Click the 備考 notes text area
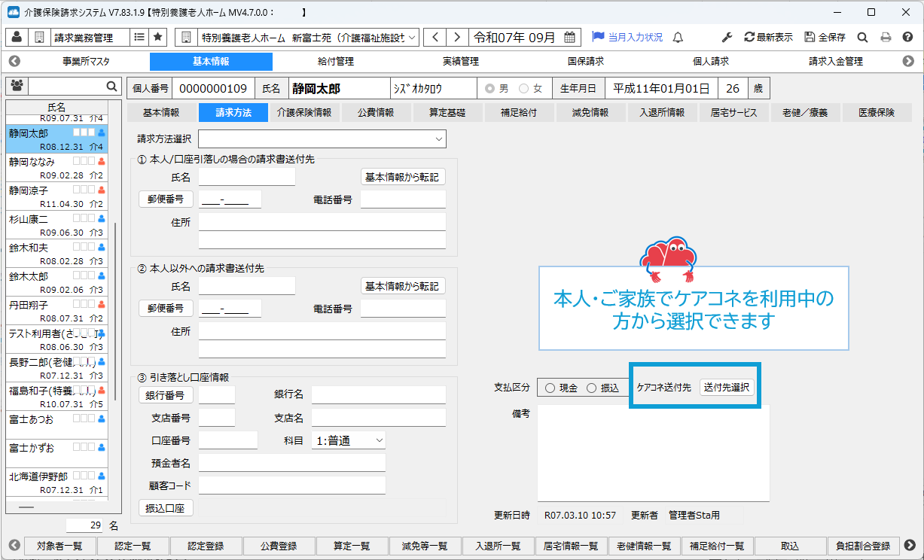 pyautogui.click(x=653, y=452)
